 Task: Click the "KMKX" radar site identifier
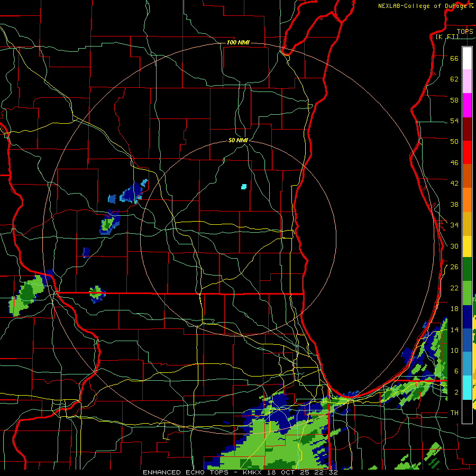254,472
